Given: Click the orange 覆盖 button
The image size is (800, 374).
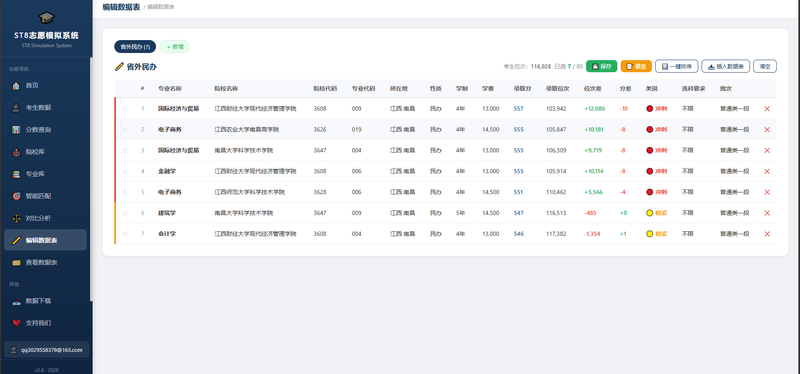Looking at the screenshot, I should tap(636, 66).
